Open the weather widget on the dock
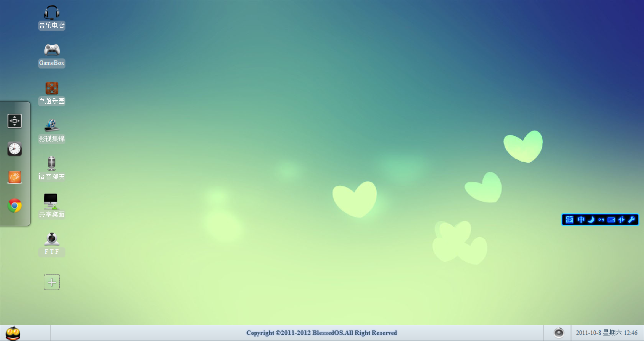This screenshot has width=644, height=341. click(15, 177)
